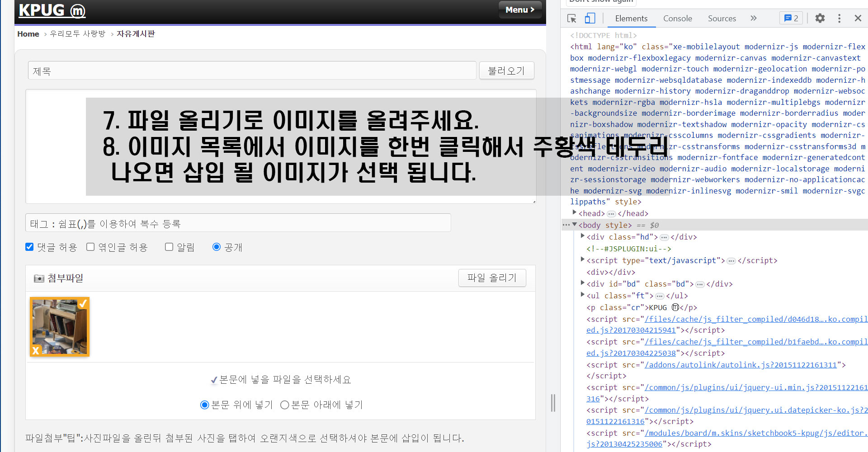The width and height of the screenshot is (868, 452).
Task: Click the camera icon beside 첨부파일
Action: pyautogui.click(x=39, y=278)
